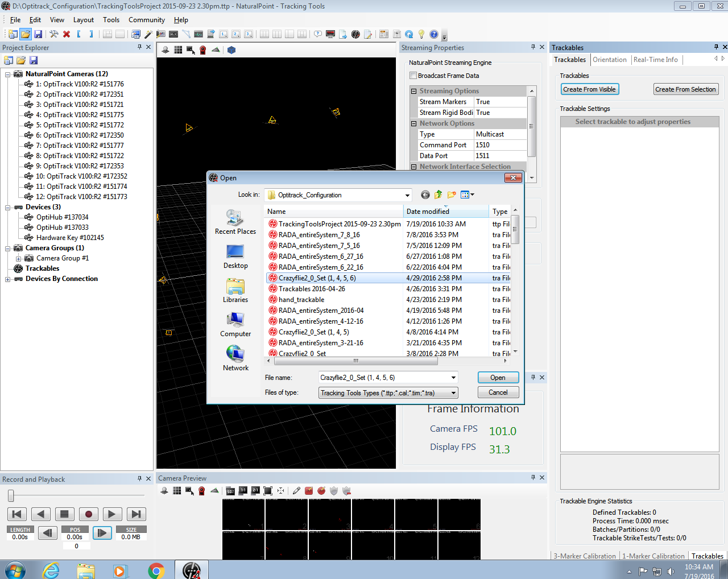Viewport: 728px width, 579px height.
Task: Click the Up One Level folder icon
Action: click(x=439, y=195)
